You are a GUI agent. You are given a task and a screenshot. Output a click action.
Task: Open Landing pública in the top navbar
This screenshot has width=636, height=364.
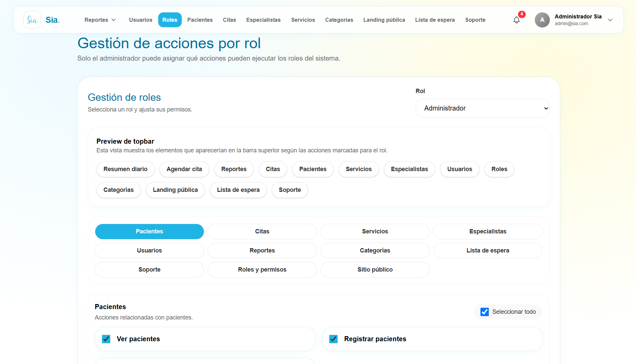(x=384, y=20)
